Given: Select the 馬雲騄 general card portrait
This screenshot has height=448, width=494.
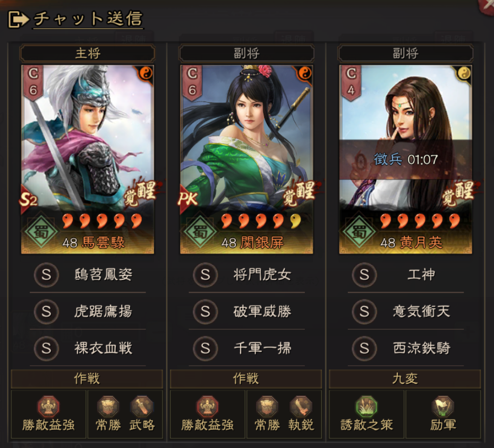Looking at the screenshot, I should (x=88, y=159).
